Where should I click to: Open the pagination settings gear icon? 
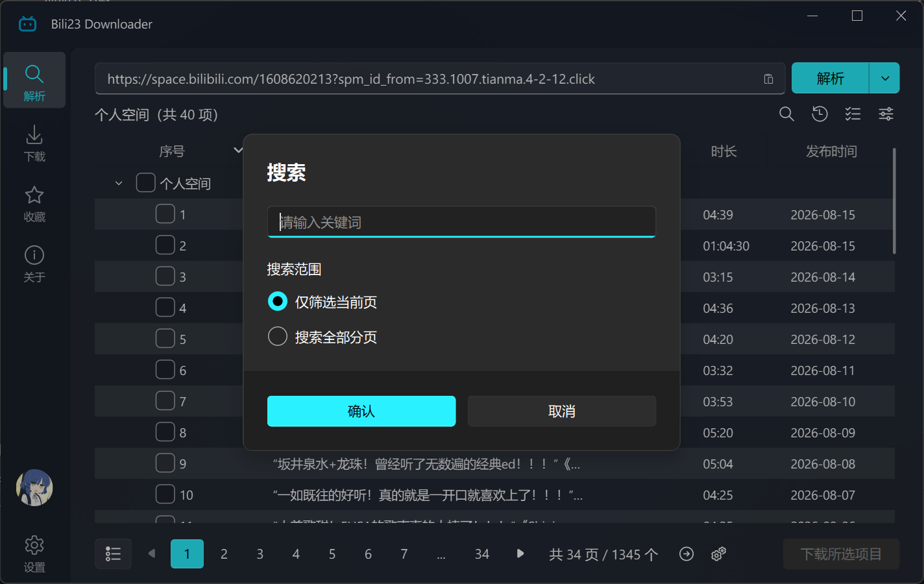tap(718, 554)
